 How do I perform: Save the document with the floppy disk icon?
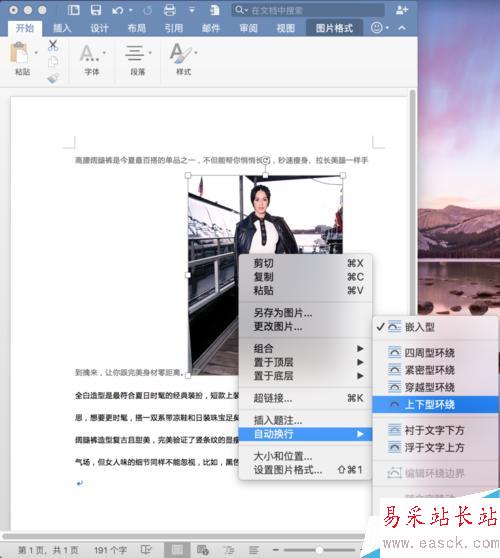pos(96,10)
